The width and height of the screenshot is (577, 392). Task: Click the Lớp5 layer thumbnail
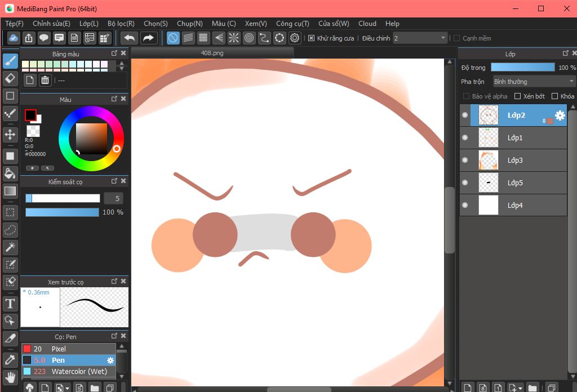tap(489, 182)
